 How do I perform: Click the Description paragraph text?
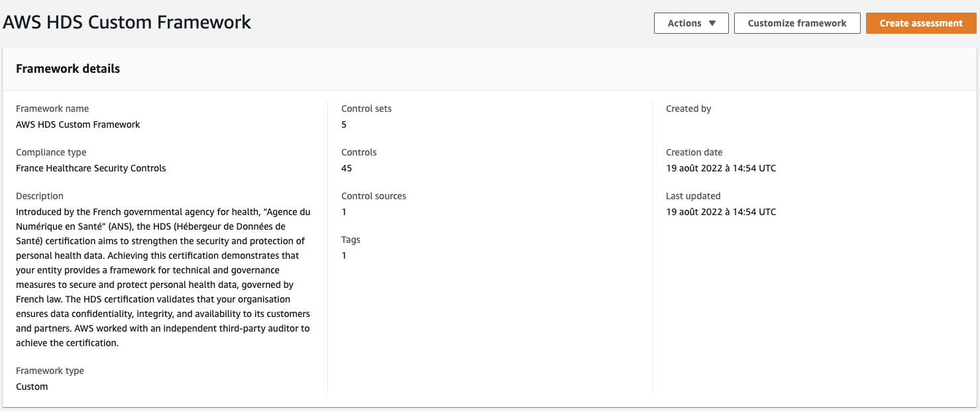pyautogui.click(x=164, y=277)
